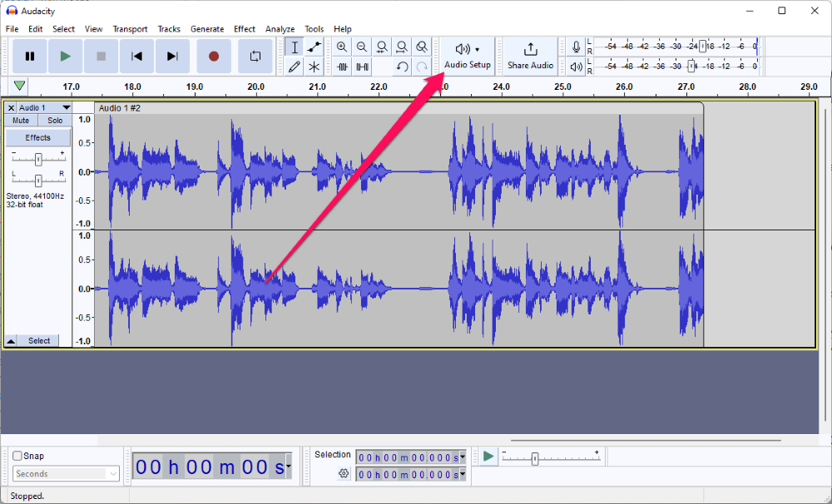Click the track Select button
Image resolution: width=832 pixels, height=504 pixels.
click(x=39, y=341)
